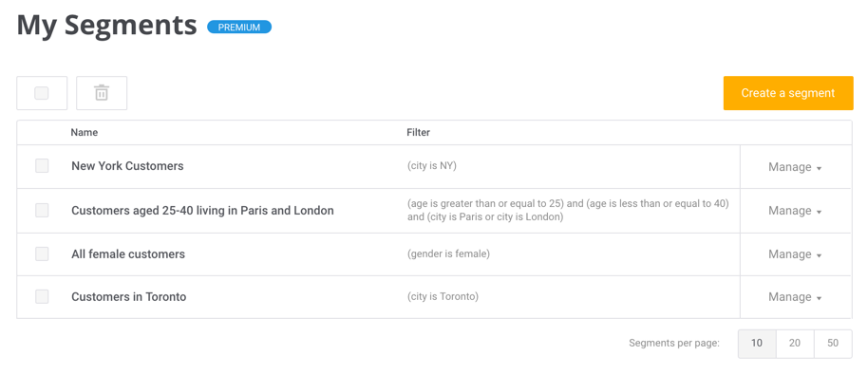
Task: Expand Manage menu for Paris and London segment
Action: pyautogui.click(x=795, y=211)
